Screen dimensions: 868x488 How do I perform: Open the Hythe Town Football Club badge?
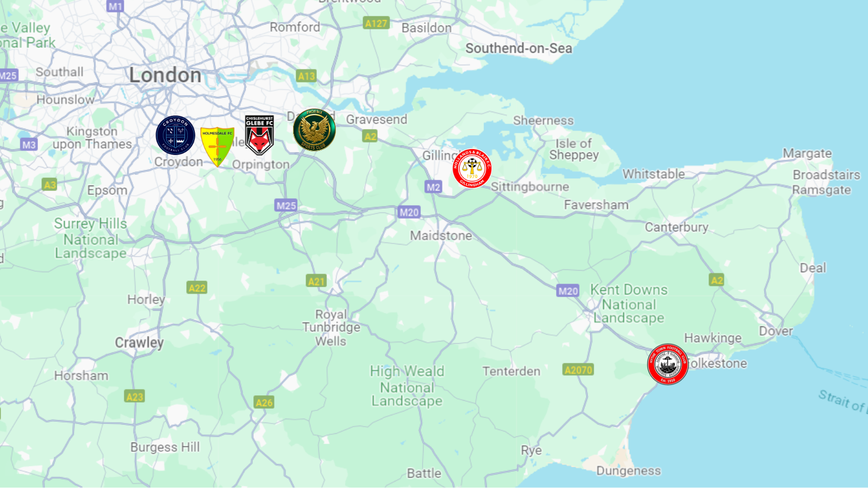pyautogui.click(x=668, y=364)
